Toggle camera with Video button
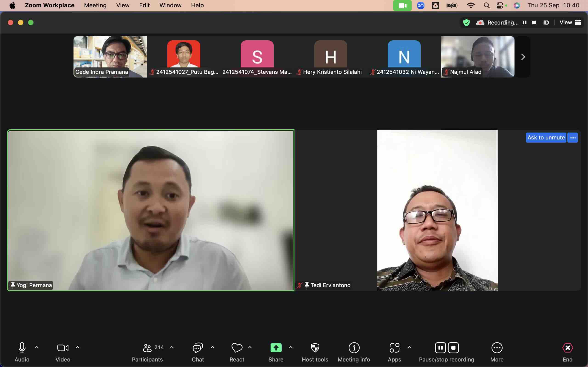588x367 pixels. [x=63, y=348]
